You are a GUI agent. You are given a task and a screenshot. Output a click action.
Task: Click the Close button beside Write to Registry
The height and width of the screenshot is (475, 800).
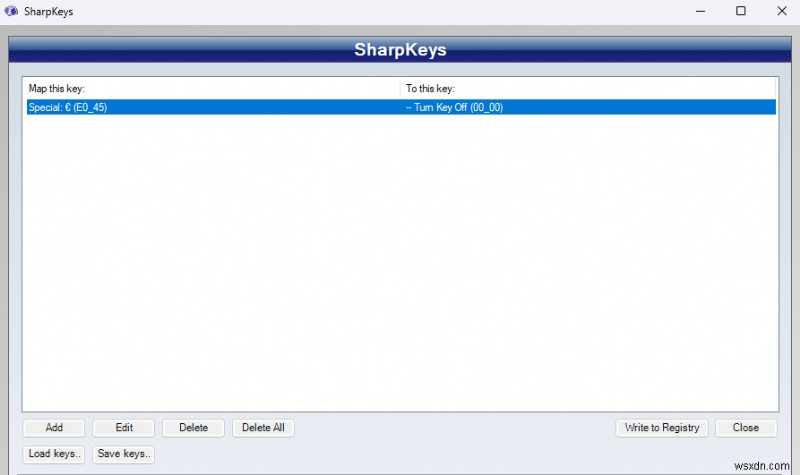tap(746, 428)
